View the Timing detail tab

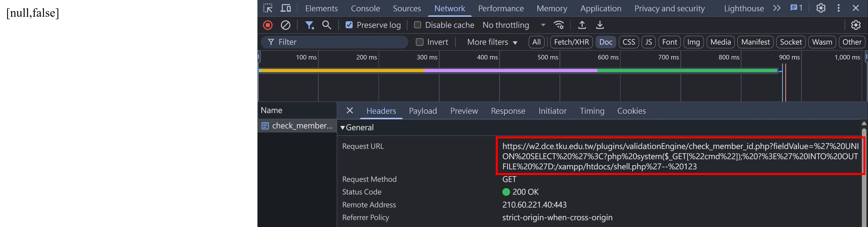pyautogui.click(x=592, y=111)
